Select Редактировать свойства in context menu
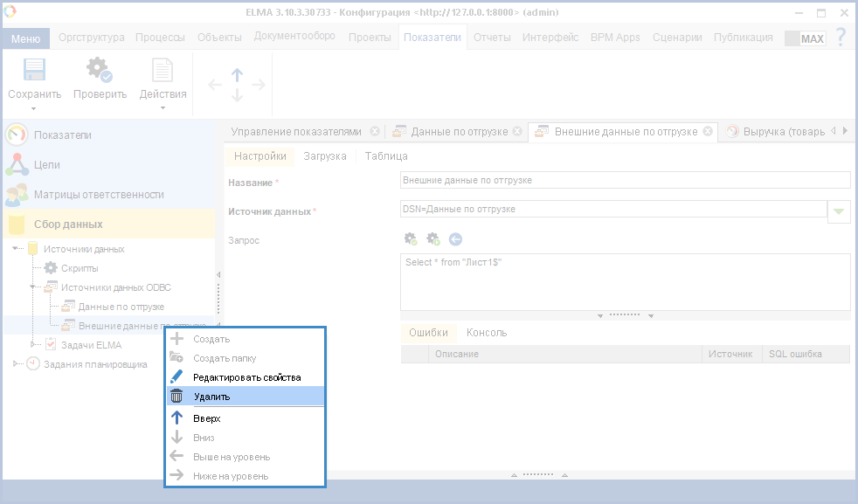858x504 pixels. [x=246, y=377]
